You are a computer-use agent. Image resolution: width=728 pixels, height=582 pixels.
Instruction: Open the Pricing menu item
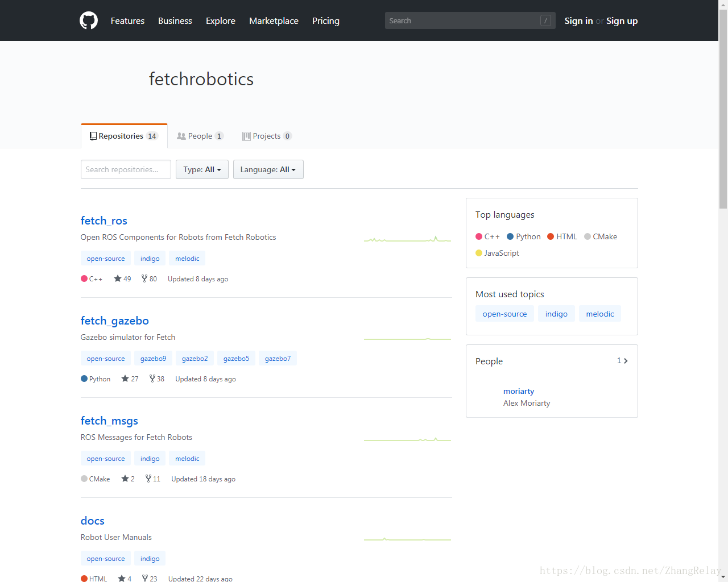(326, 20)
